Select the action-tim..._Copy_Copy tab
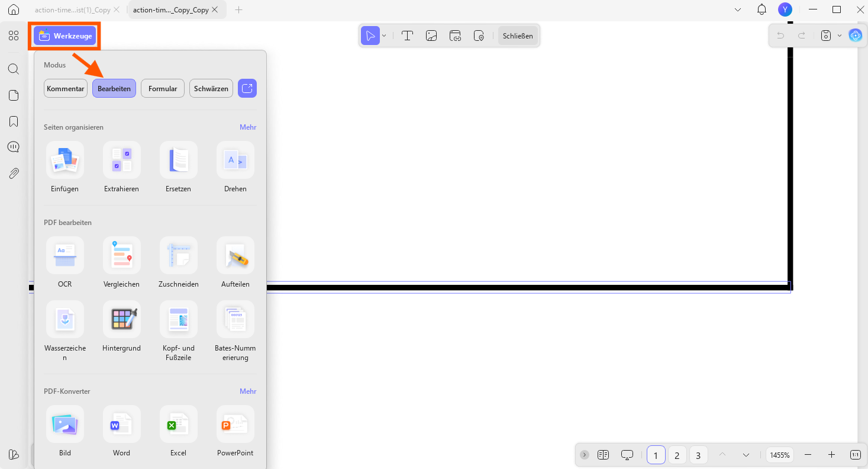This screenshot has height=469, width=868. tap(170, 10)
